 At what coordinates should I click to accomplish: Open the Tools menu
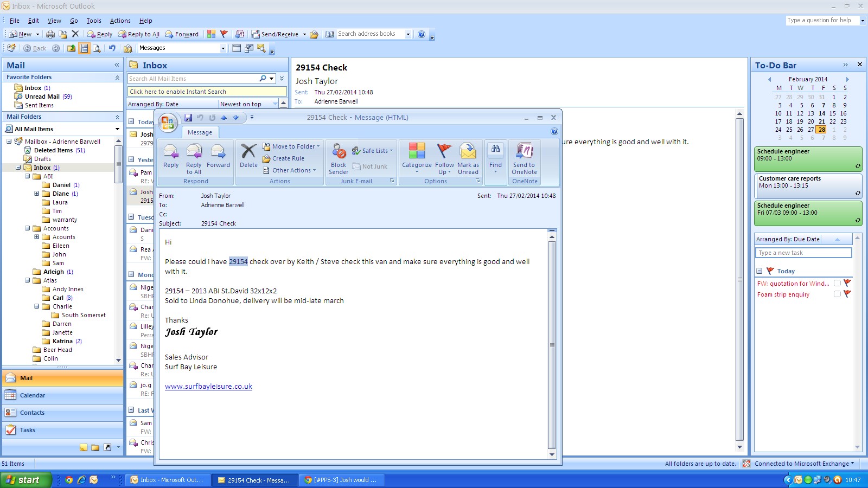pos(94,21)
